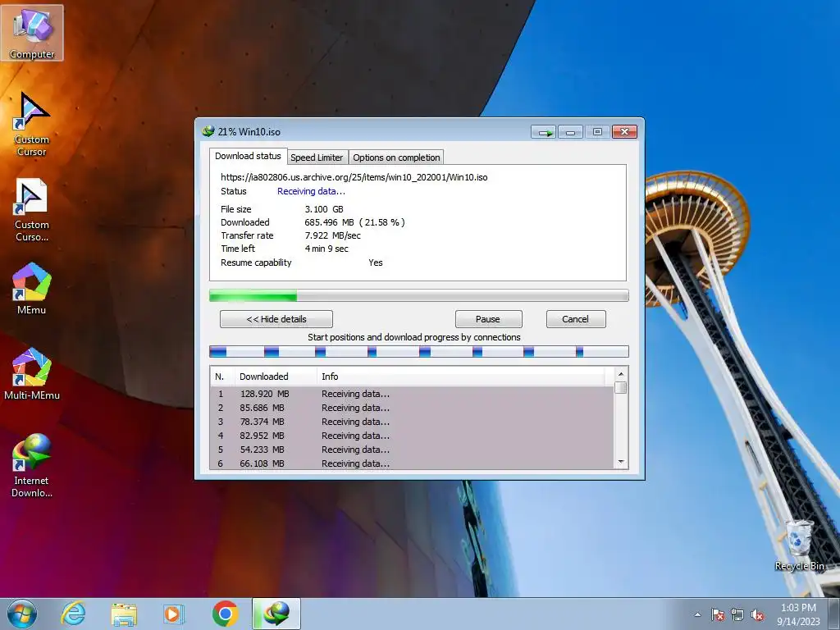840x630 pixels.
Task: Select connection row 5 with 54.233 MB
Action: point(412,450)
